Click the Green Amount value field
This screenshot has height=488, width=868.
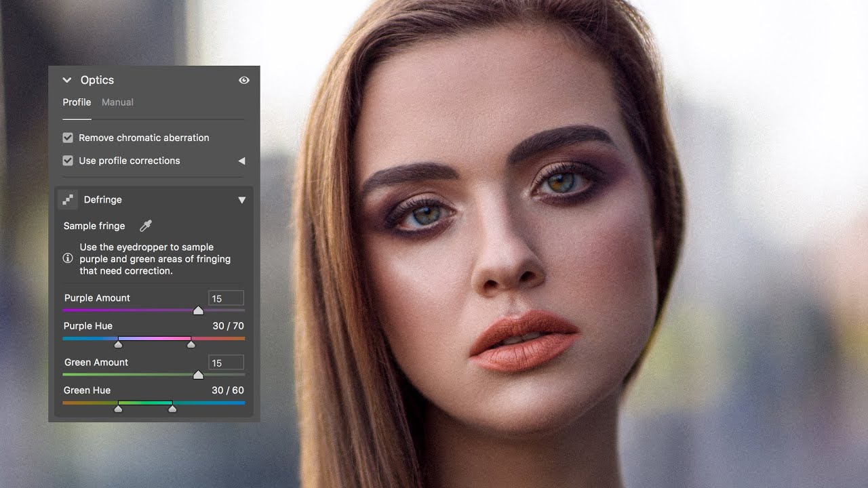click(x=226, y=363)
